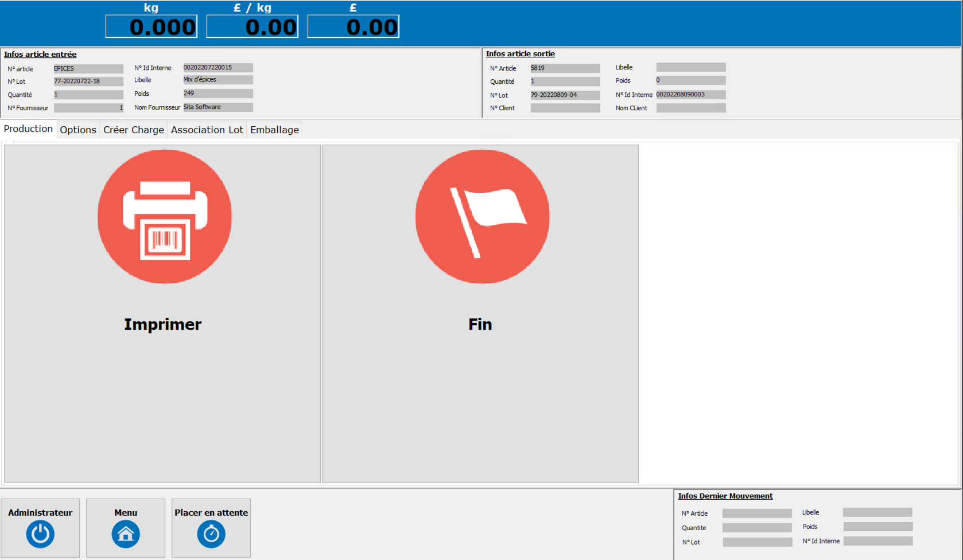Click the Menu button label
Image resolution: width=963 pixels, height=560 pixels.
(126, 512)
